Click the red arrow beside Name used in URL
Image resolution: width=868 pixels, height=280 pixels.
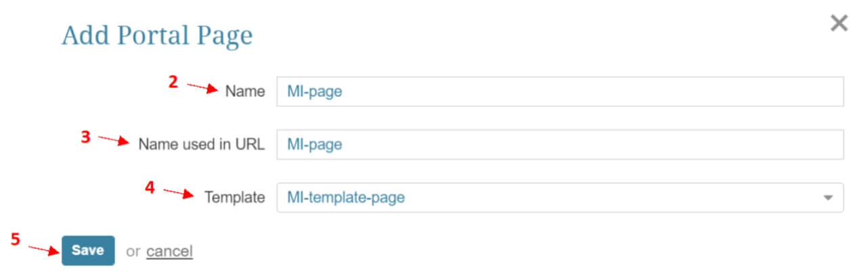[x=114, y=141]
